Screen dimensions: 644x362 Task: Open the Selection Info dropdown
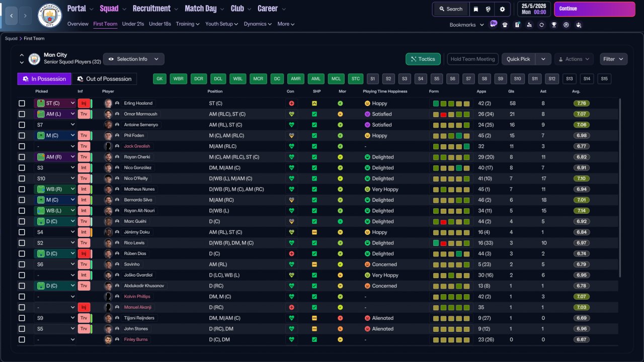pos(134,59)
